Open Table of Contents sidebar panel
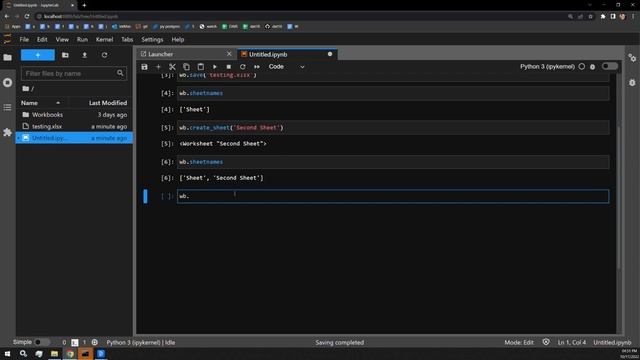This screenshot has height=360, width=640. pyautogui.click(x=7, y=107)
